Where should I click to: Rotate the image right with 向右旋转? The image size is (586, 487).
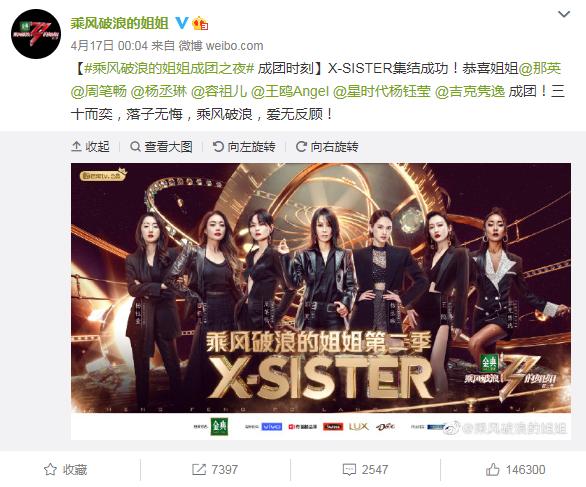point(327,147)
